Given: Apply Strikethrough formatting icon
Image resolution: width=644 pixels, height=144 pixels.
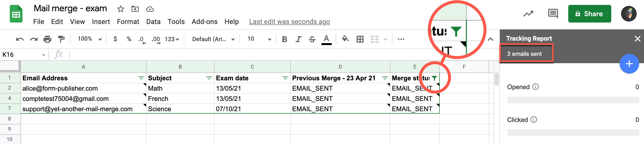Looking at the screenshot, I should (312, 39).
